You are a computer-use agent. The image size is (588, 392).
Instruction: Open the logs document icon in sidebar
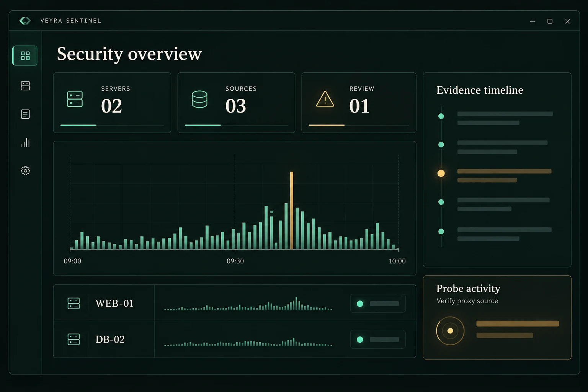[x=25, y=114]
